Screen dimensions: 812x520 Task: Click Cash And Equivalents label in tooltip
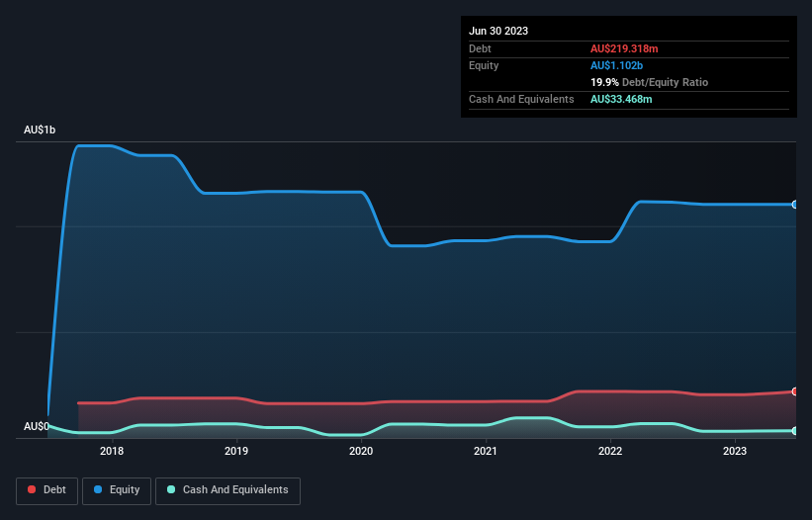521,99
